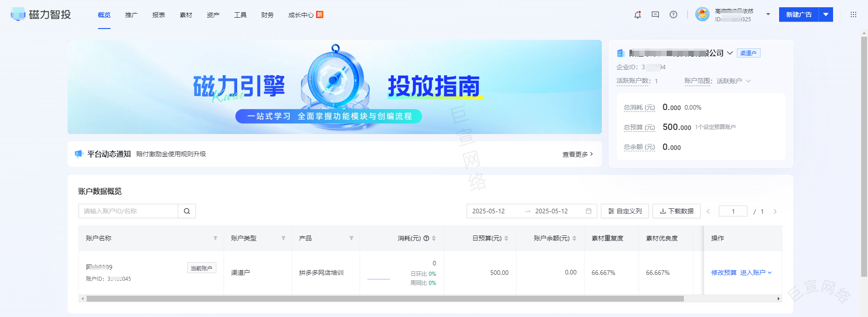
Task: Click the 渠道户 badge
Action: click(x=748, y=53)
